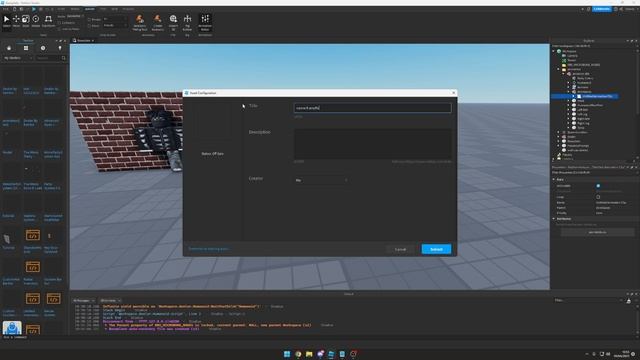Viewport: 640px width, 360px height.
Task: Focus the Title input field
Action: [x=372, y=108]
